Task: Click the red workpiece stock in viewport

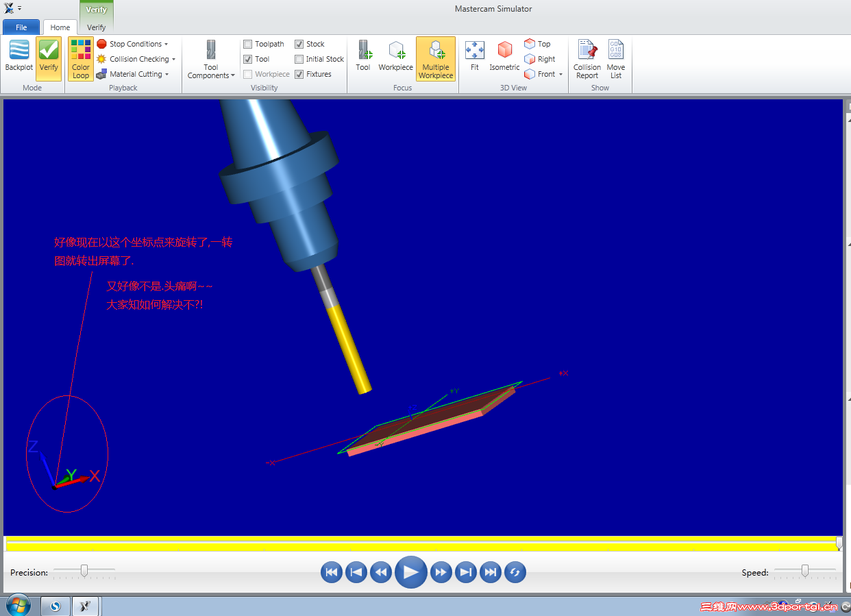Action: (430, 421)
